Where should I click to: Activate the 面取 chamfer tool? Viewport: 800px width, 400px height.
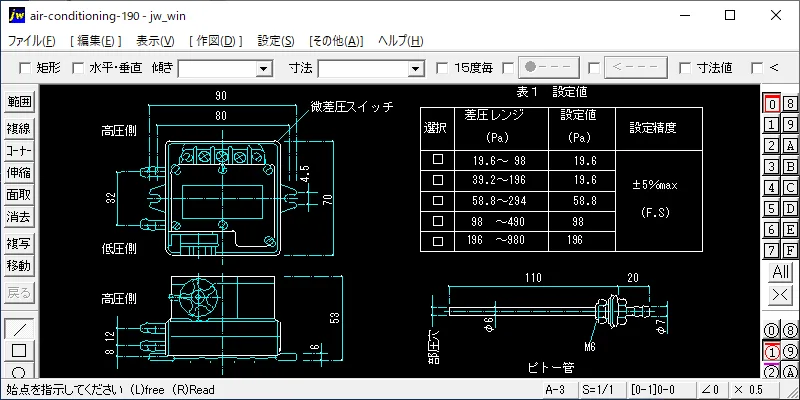coord(19,195)
